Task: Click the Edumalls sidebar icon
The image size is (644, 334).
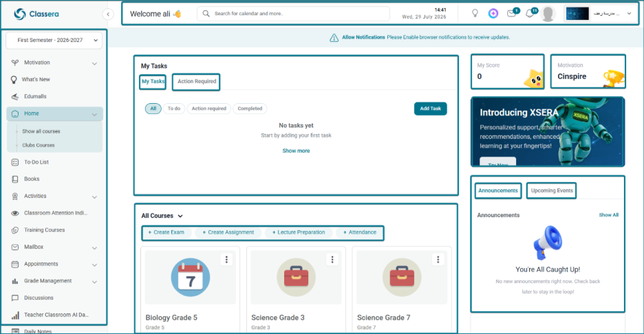Action: [14, 97]
